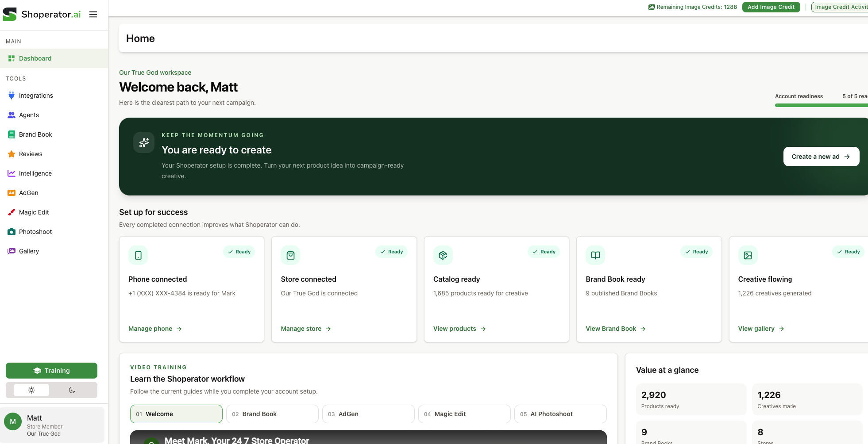
Task: Click the Reviews star icon
Action: point(12,154)
